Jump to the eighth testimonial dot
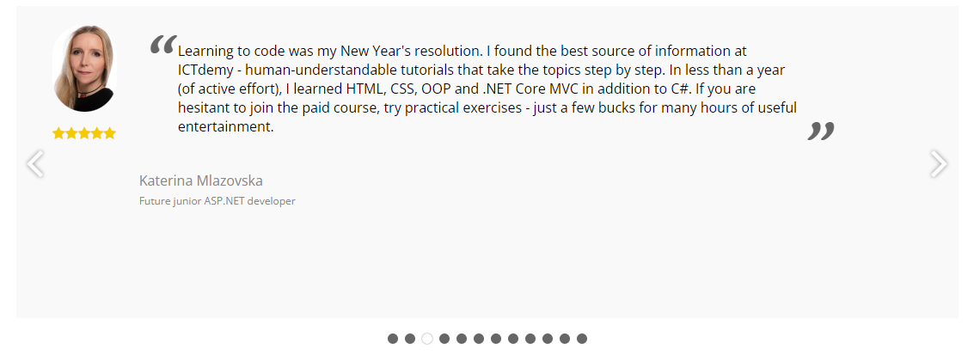The image size is (980, 361). tap(513, 339)
